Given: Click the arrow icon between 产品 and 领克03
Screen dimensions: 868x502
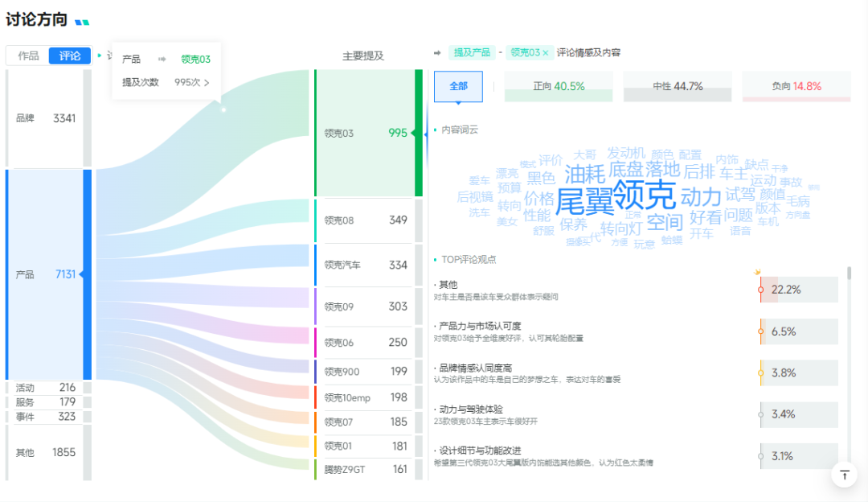Looking at the screenshot, I should click(163, 58).
